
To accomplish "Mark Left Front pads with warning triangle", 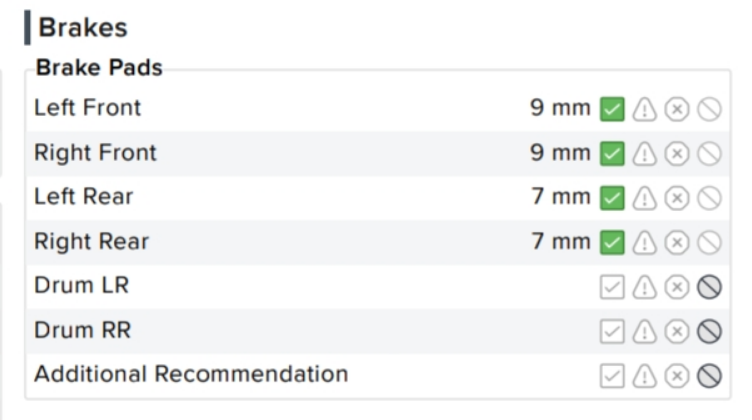I will [x=644, y=109].
